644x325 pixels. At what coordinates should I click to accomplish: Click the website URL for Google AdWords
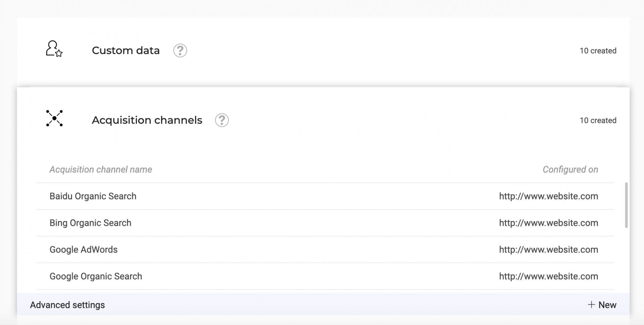(548, 250)
